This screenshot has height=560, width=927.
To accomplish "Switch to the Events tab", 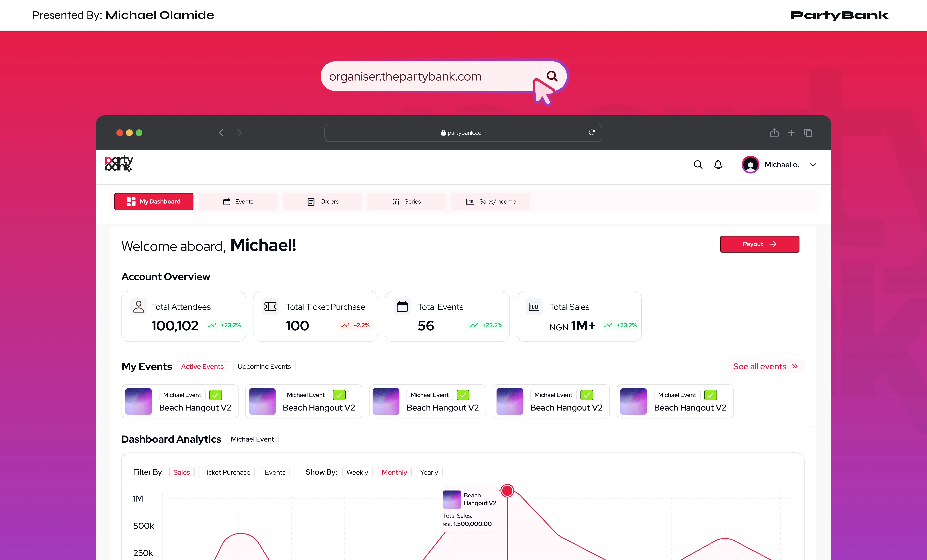I will pyautogui.click(x=238, y=202).
